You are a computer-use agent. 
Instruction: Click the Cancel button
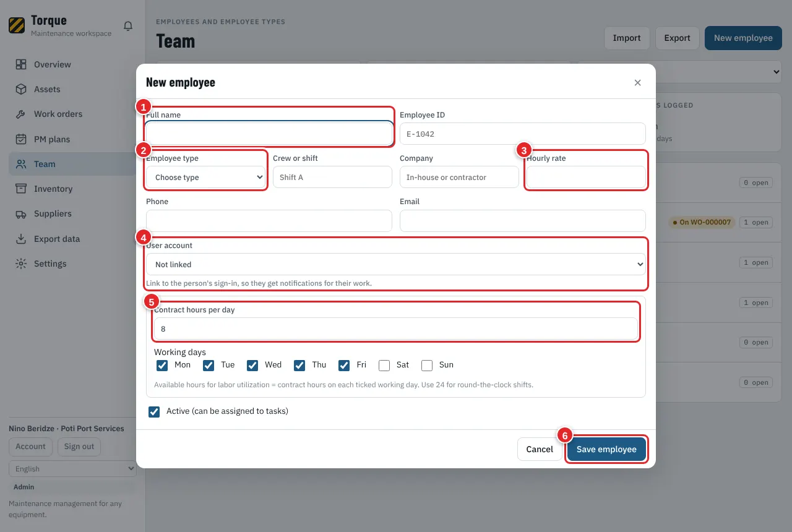[540, 449]
